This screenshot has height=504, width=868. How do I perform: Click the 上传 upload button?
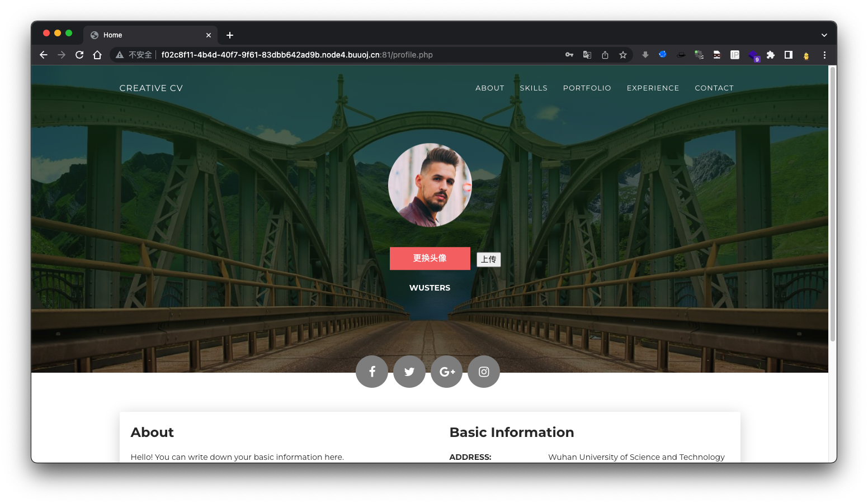[x=489, y=259]
